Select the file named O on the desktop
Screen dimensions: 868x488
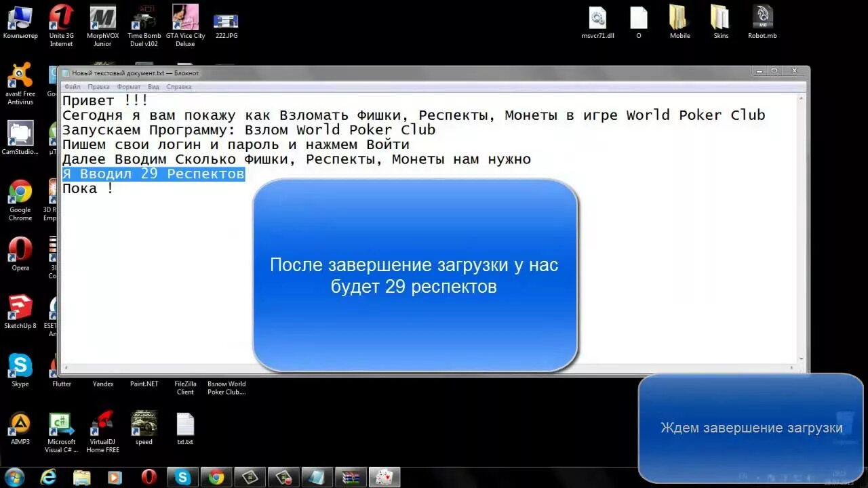click(639, 22)
